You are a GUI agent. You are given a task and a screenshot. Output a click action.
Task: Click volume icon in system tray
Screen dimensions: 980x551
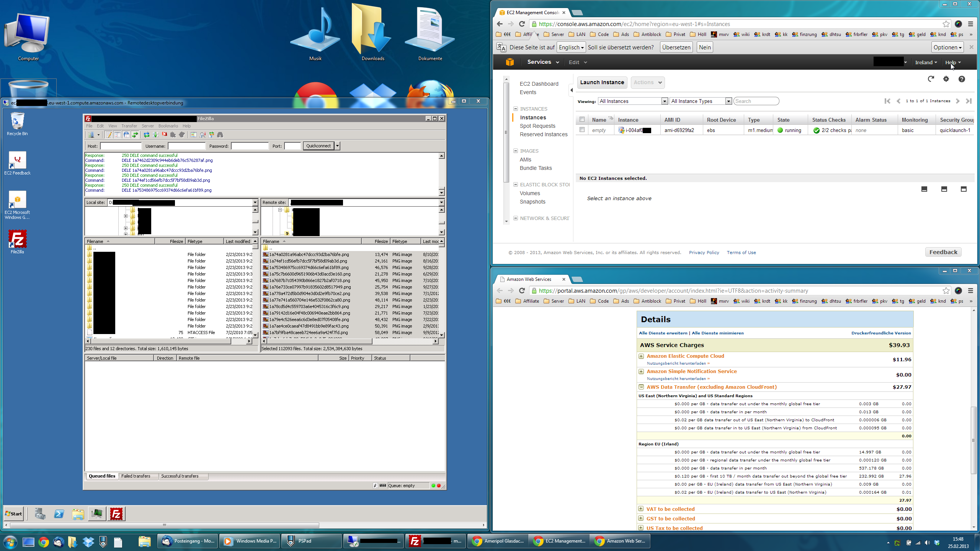[x=927, y=543]
